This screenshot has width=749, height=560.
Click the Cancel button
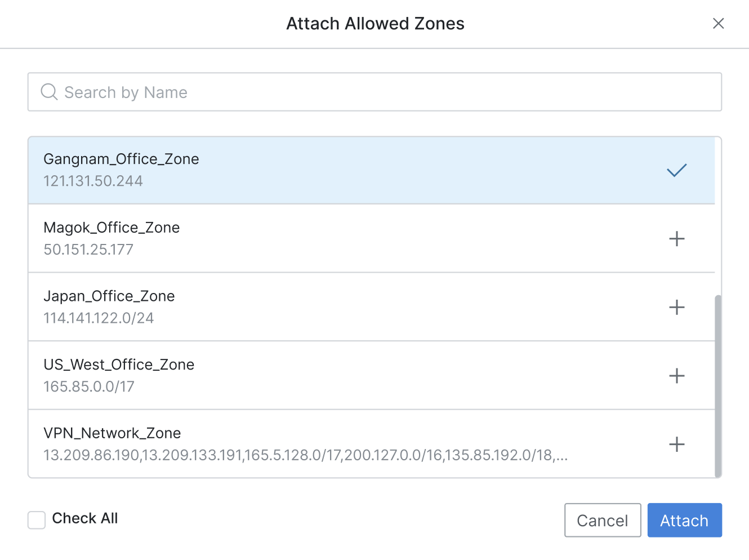(x=603, y=520)
